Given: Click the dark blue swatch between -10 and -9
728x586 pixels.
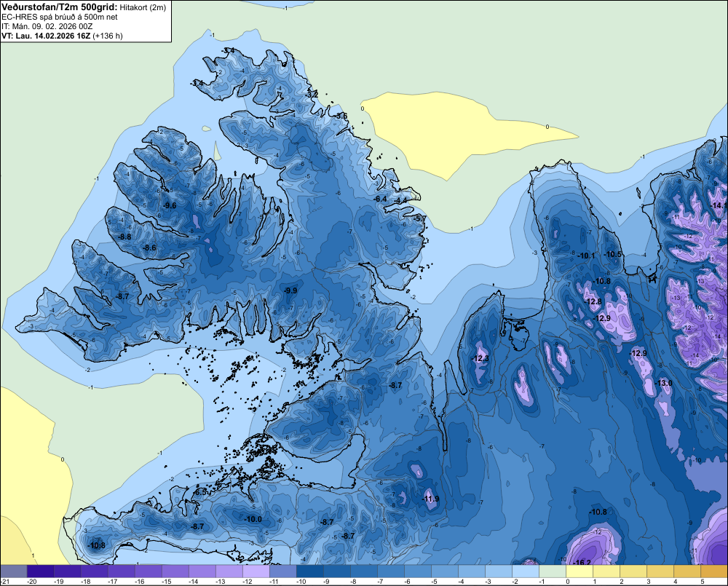Looking at the screenshot, I should [310, 571].
